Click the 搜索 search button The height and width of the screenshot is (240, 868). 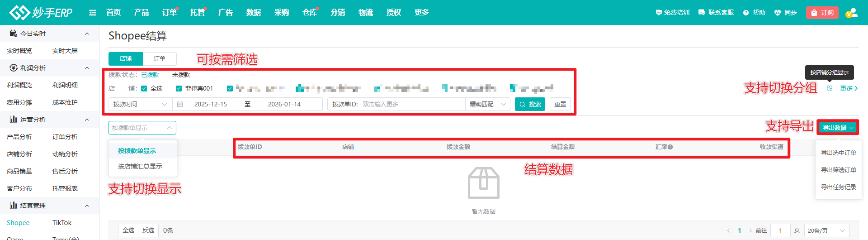[530, 104]
